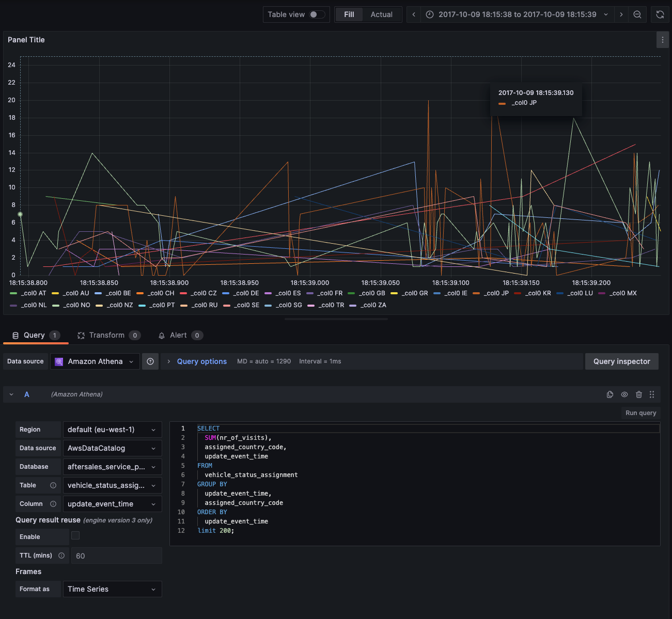This screenshot has width=672, height=619.
Task: Switch to the Transform tab
Action: coord(109,335)
